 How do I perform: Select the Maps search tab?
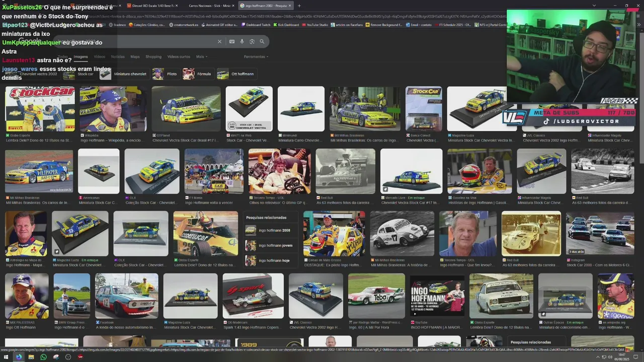tap(135, 57)
